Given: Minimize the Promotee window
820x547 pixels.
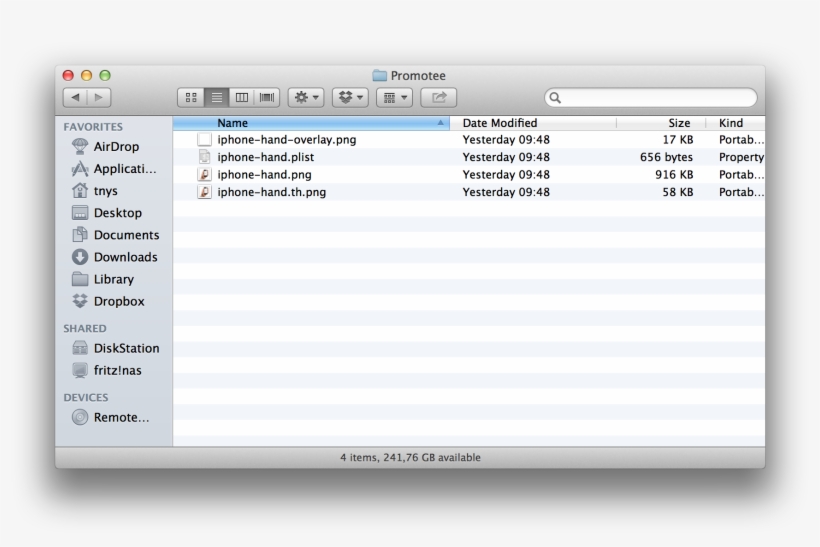Looking at the screenshot, I should pyautogui.click(x=87, y=75).
